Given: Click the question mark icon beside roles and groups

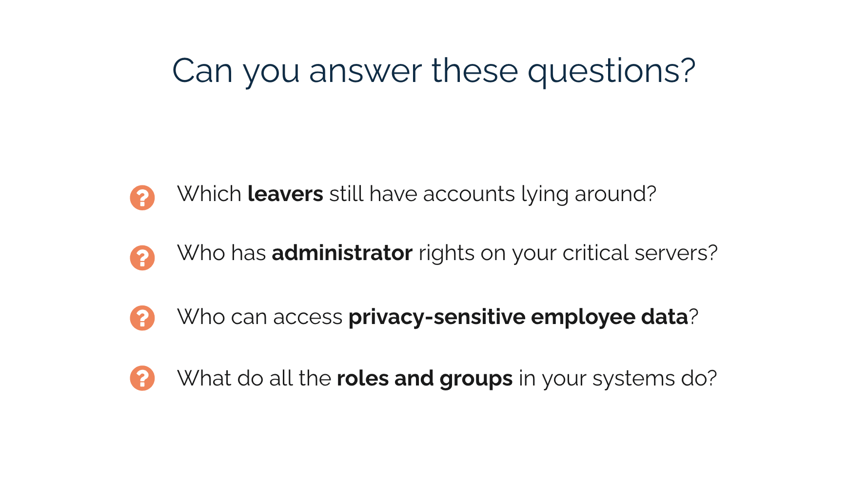Looking at the screenshot, I should coord(142,378).
